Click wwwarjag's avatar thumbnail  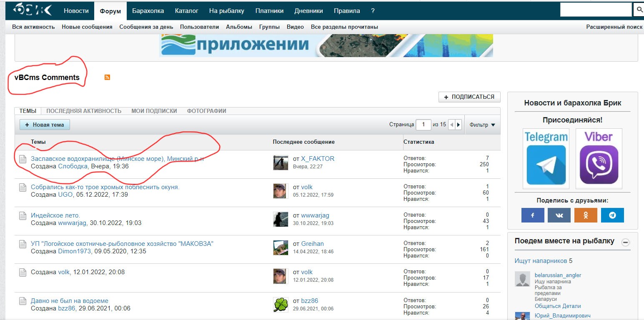[x=281, y=219]
